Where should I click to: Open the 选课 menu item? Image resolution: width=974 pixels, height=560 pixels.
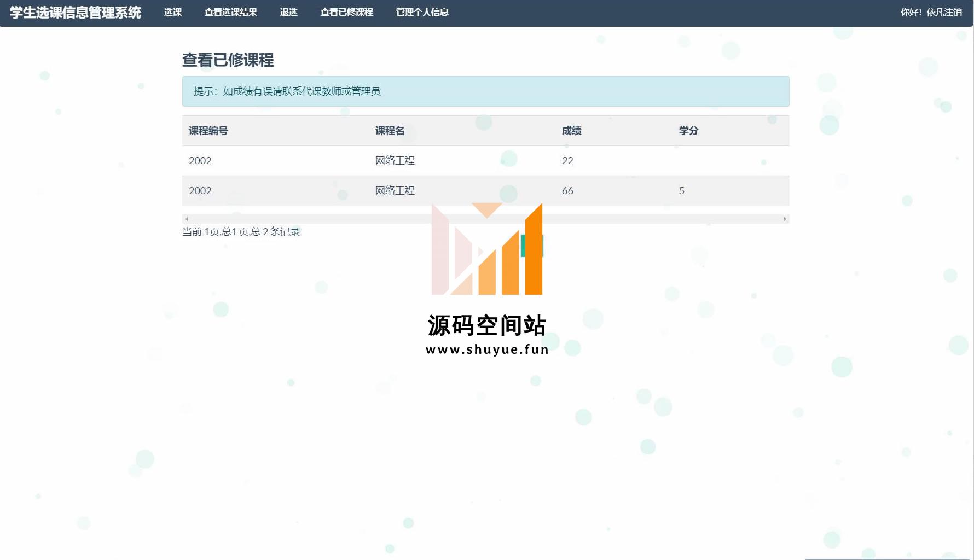(173, 12)
